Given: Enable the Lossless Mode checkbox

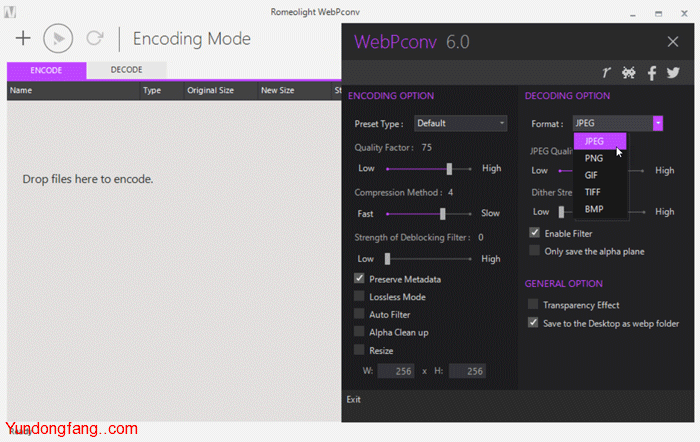Looking at the screenshot, I should coord(359,296).
